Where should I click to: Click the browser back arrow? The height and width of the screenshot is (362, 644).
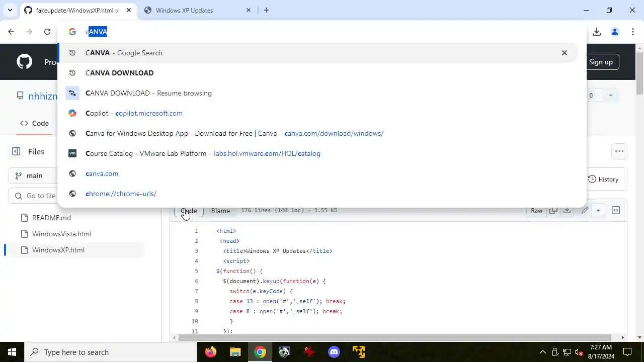[x=11, y=32]
